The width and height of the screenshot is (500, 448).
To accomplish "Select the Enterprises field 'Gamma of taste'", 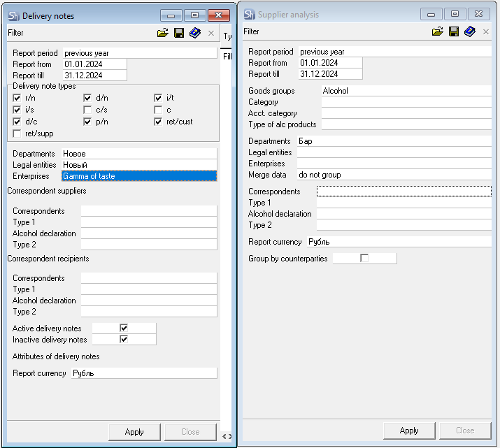I will [x=139, y=176].
